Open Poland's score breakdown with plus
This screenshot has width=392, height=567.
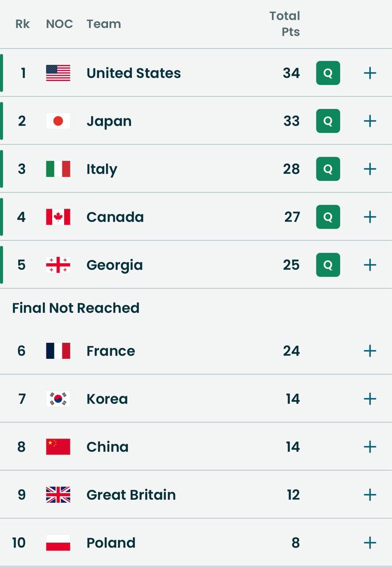tap(370, 543)
